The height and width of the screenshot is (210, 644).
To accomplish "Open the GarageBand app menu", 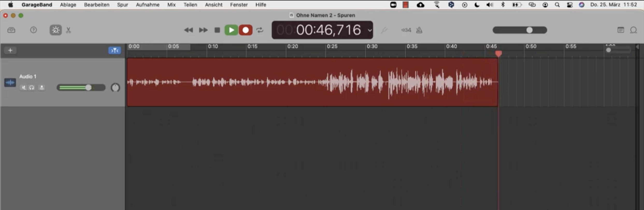I will tap(37, 5).
